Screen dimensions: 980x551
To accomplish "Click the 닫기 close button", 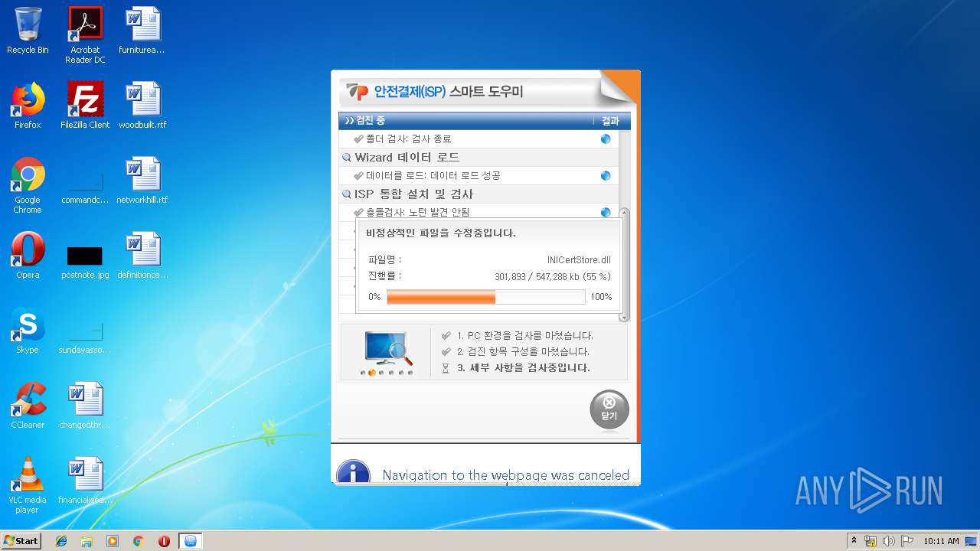I will click(x=609, y=409).
